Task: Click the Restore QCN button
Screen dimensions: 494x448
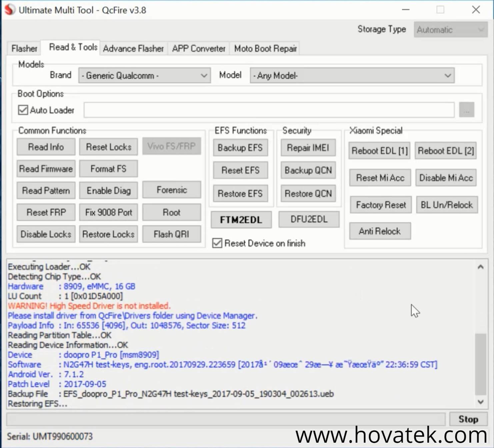Action: coord(308,194)
